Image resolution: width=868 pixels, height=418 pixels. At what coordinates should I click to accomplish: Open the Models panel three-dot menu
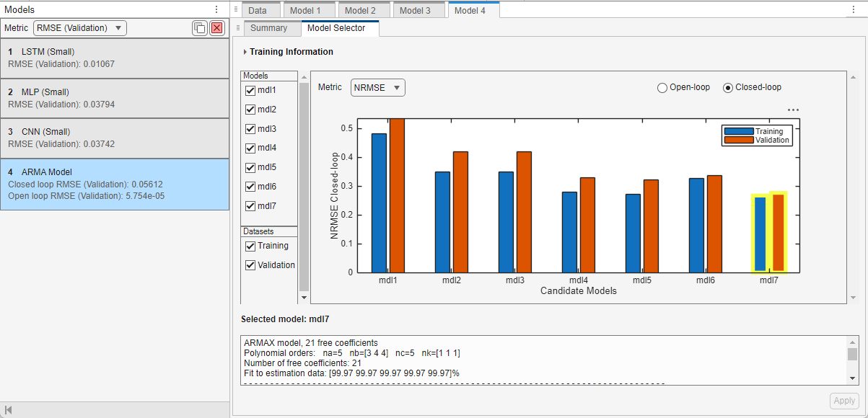click(216, 9)
